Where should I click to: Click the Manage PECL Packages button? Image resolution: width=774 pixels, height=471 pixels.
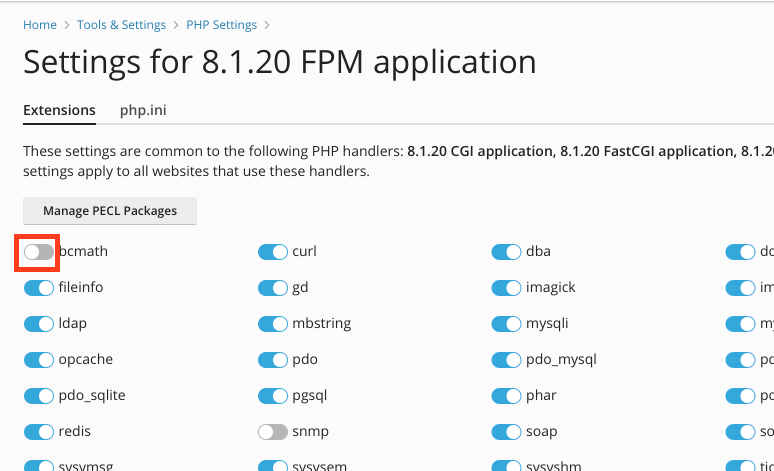point(110,211)
